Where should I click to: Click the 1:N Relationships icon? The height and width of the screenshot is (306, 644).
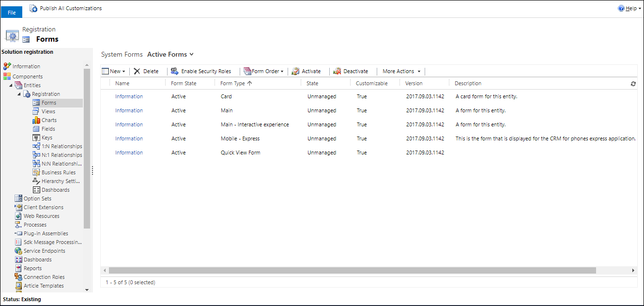(x=36, y=146)
